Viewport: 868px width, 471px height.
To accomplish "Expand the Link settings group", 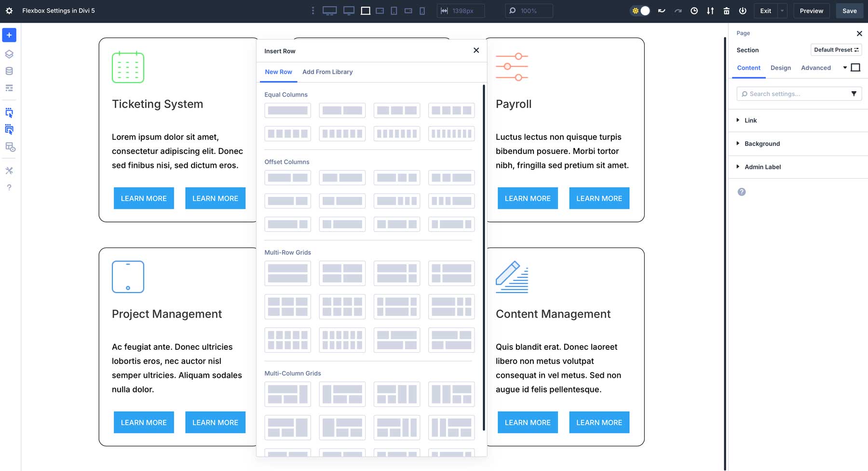I will pyautogui.click(x=749, y=120).
